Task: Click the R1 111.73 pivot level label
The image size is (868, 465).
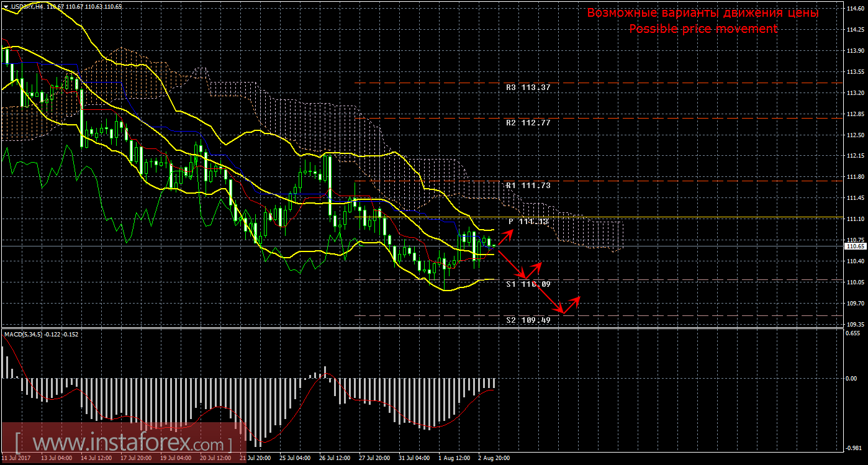Action: [528, 185]
